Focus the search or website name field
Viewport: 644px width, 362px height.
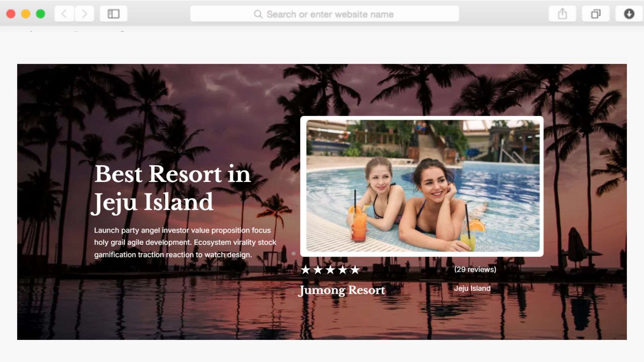324,14
